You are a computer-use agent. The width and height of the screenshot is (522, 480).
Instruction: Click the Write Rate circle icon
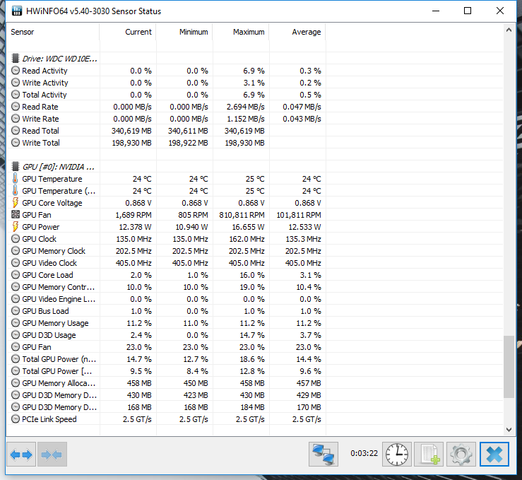[15, 119]
